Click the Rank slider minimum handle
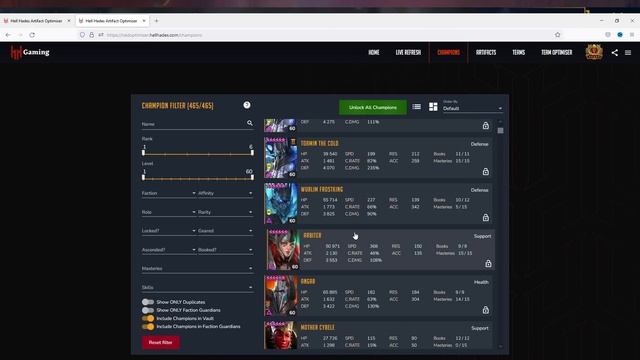The width and height of the screenshot is (640, 360). 143,153
